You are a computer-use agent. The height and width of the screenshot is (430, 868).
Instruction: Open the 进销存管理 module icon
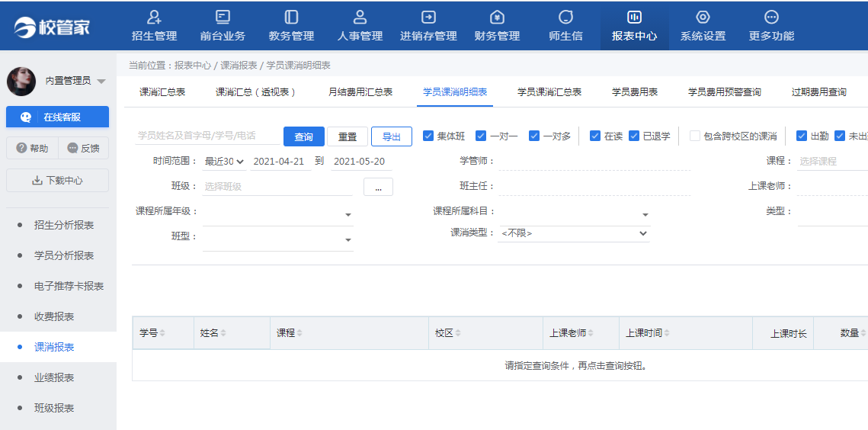click(x=428, y=18)
